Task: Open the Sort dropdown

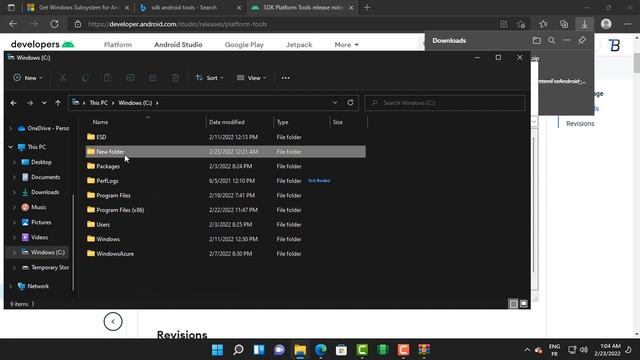Action: (x=209, y=78)
